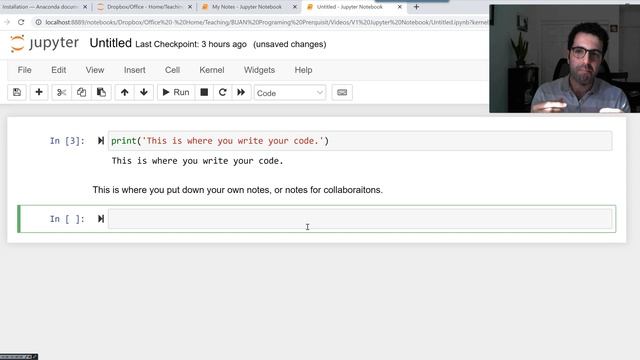Run cell icon beside In [3]
Screen dimensions: 640x360
[x=101, y=141]
